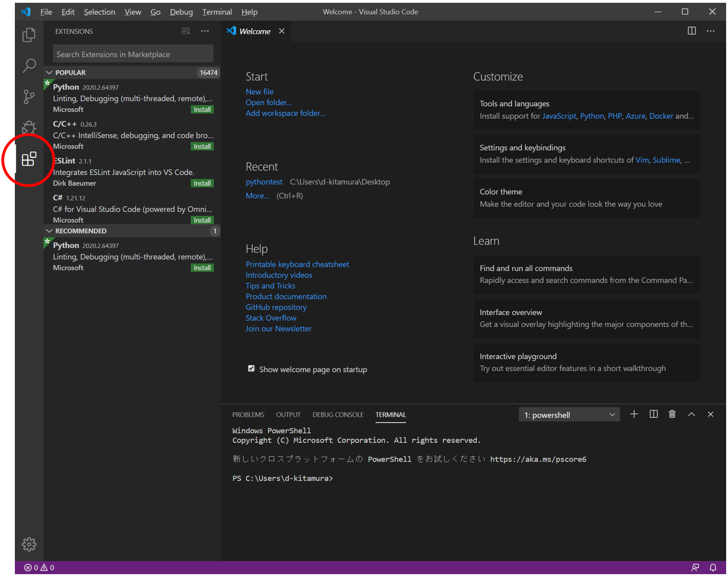This screenshot has height=576, width=728.
Task: Close the terminal panel
Action: pyautogui.click(x=710, y=414)
